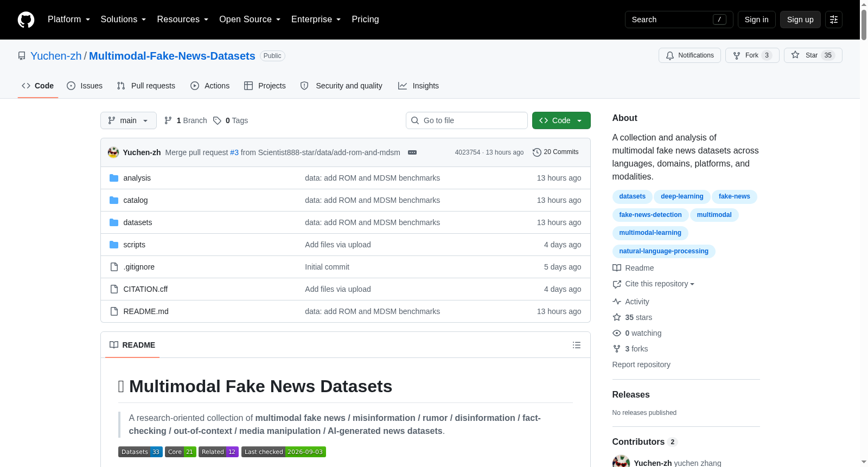Open commit hash 4023754
The image size is (868, 467).
pyautogui.click(x=468, y=152)
